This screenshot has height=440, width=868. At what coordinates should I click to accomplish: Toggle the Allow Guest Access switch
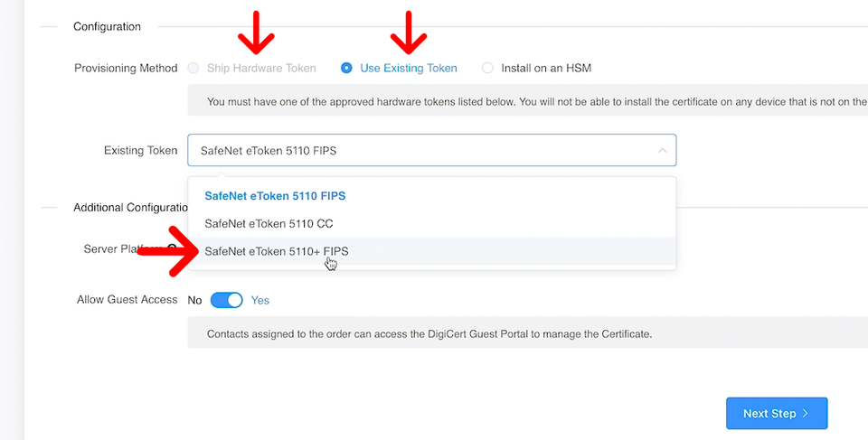[226, 300]
